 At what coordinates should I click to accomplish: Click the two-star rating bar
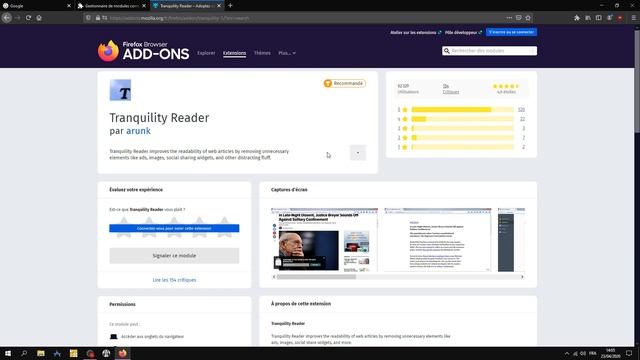(x=462, y=138)
